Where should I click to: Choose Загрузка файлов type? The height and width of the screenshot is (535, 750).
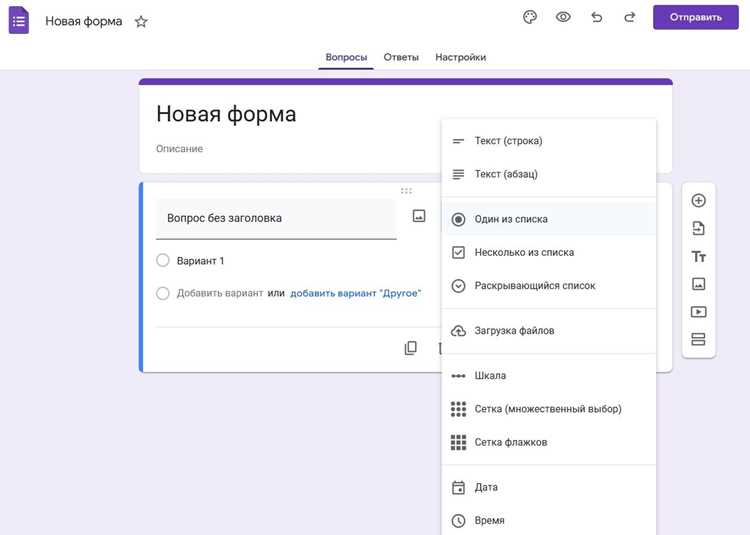[x=549, y=331]
